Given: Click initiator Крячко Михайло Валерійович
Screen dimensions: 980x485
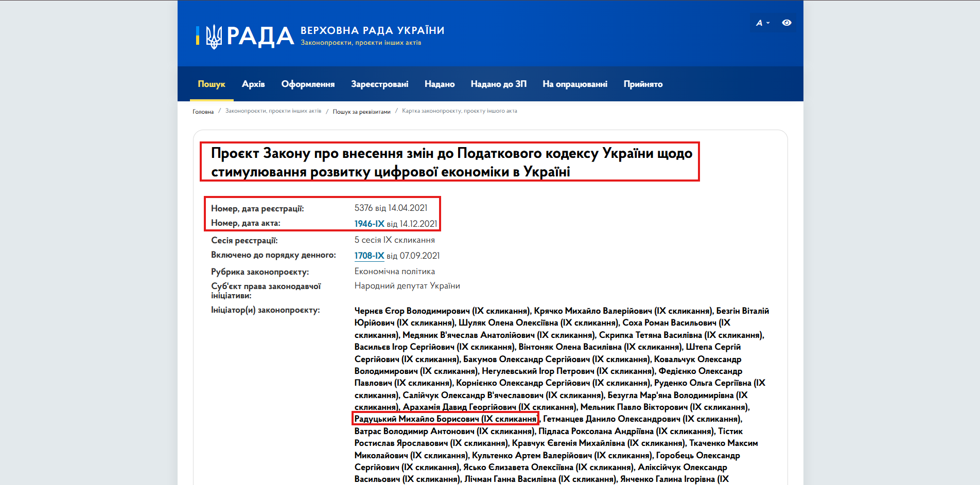Looking at the screenshot, I should [x=623, y=311].
